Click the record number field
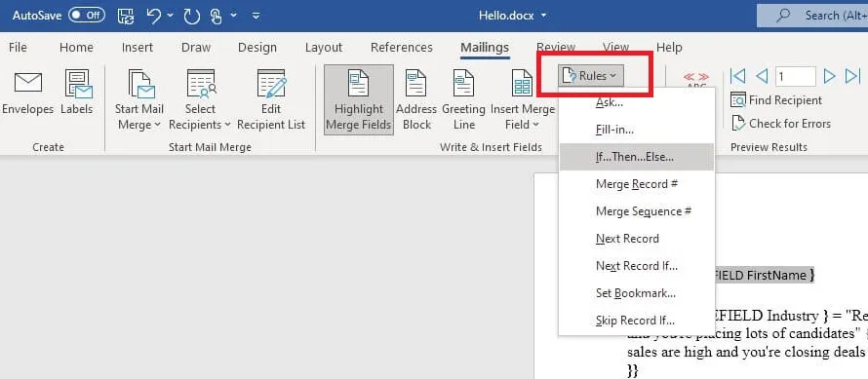Viewport: 868px width, 379px height. point(795,76)
